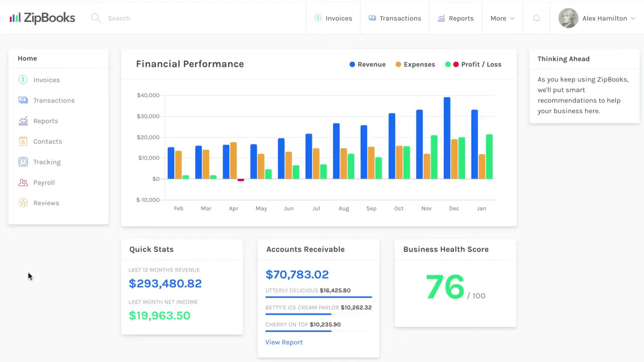Viewport: 644px width, 362px height.
Task: Click the Invoices dollar icon in sidebar
Action: coord(23,79)
